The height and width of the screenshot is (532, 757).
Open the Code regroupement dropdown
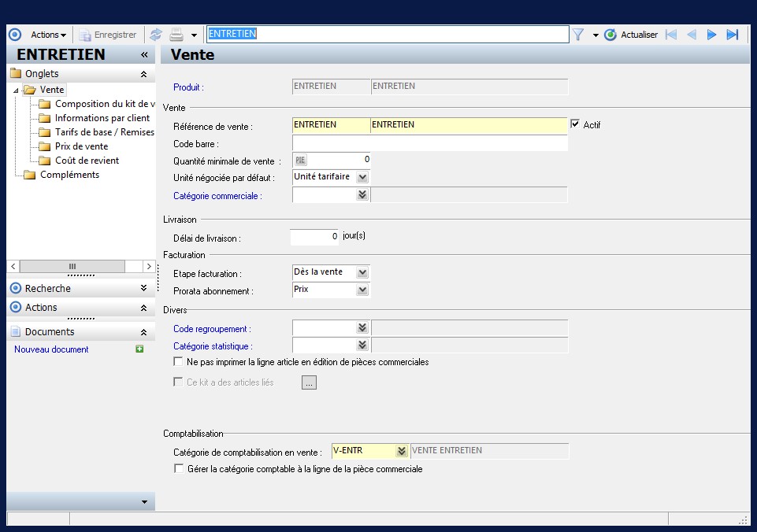(362, 328)
